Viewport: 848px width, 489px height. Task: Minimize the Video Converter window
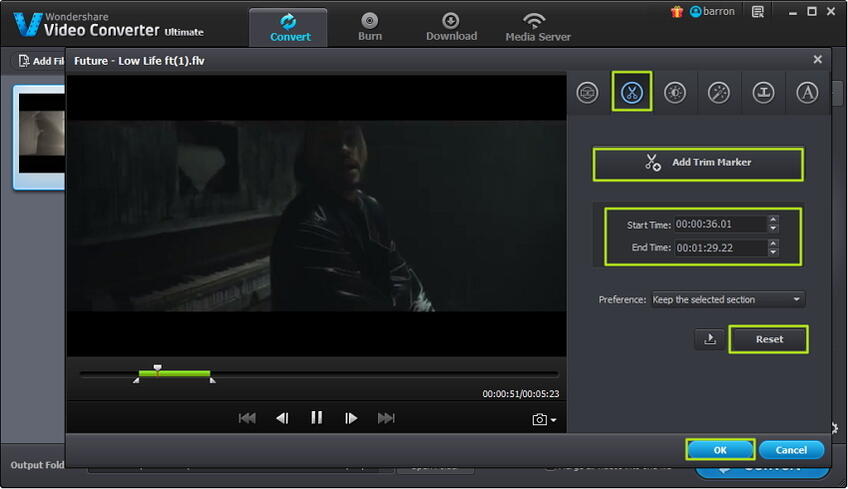pos(792,12)
